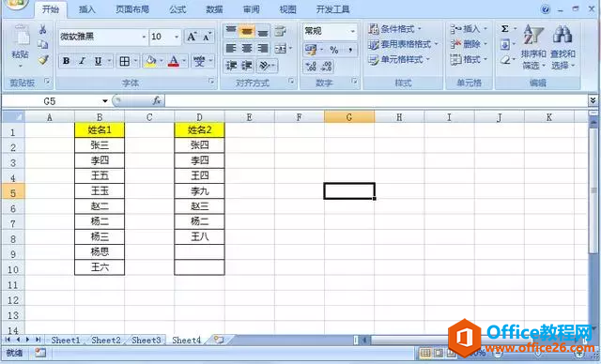Open Conditional Formatting (条件格式) dropdown
This screenshot has height=364, width=601.
[x=394, y=29]
